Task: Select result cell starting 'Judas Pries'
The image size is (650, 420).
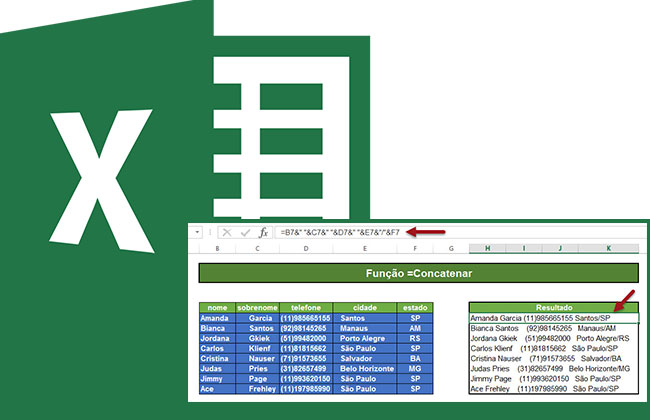Action: pos(554,369)
